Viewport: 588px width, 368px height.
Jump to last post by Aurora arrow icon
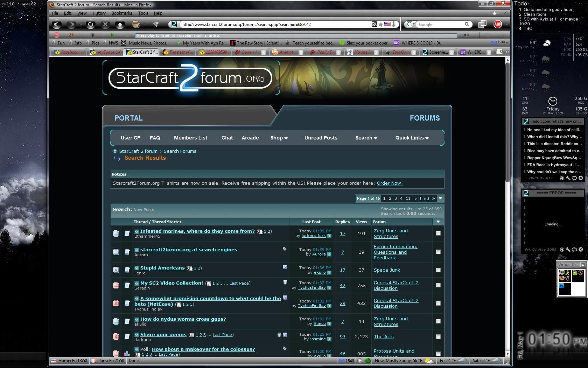pyautogui.click(x=329, y=254)
